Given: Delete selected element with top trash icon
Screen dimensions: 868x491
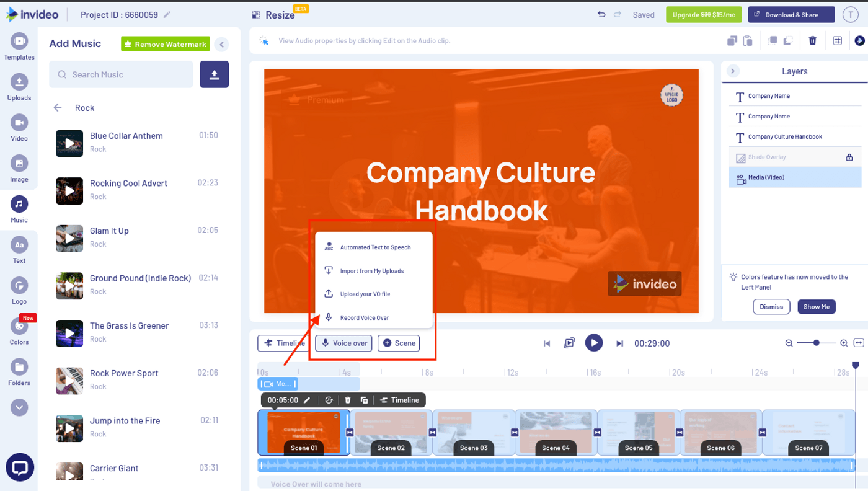Looking at the screenshot, I should tap(813, 41).
